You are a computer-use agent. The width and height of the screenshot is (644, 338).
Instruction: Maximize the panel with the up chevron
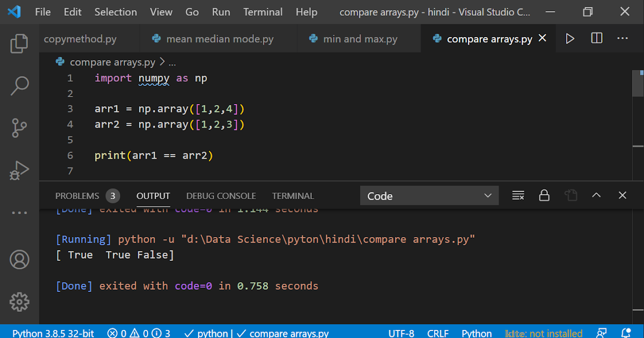596,195
